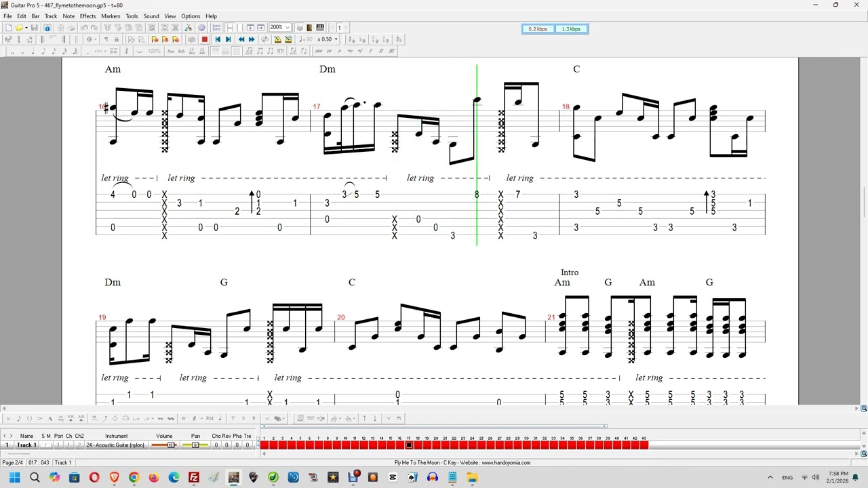Toggle dead note X effect
The height and width of the screenshot is (488, 868).
(x=8, y=418)
